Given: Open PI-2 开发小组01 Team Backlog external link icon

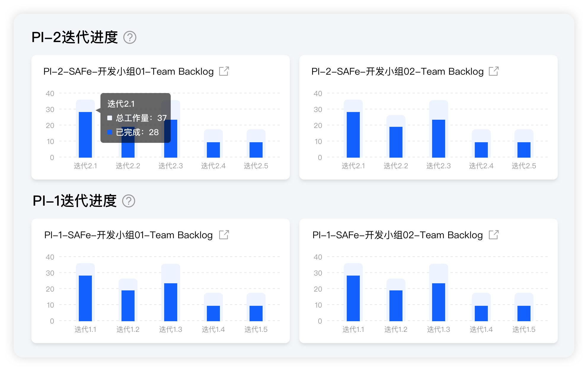Looking at the screenshot, I should click(224, 71).
